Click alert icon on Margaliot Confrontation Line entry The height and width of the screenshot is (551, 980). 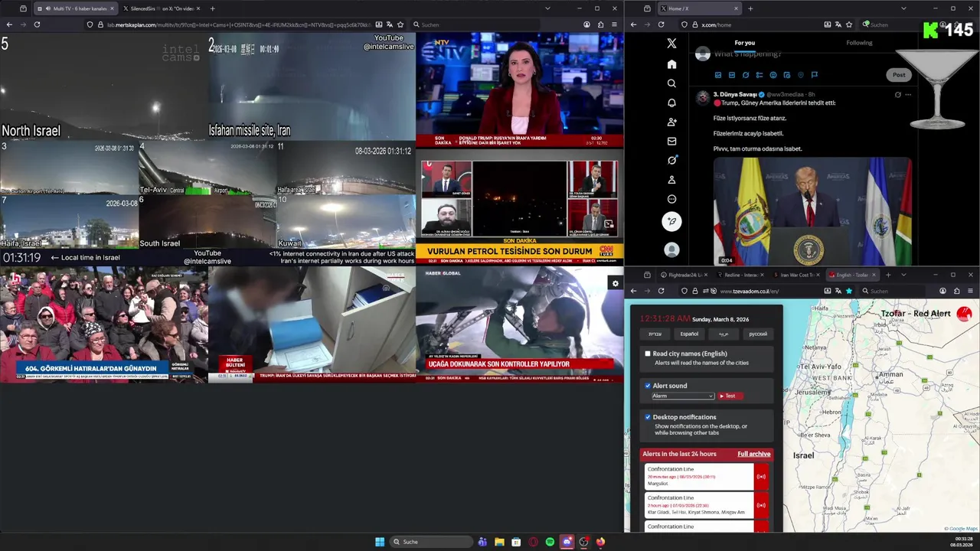[x=761, y=477]
